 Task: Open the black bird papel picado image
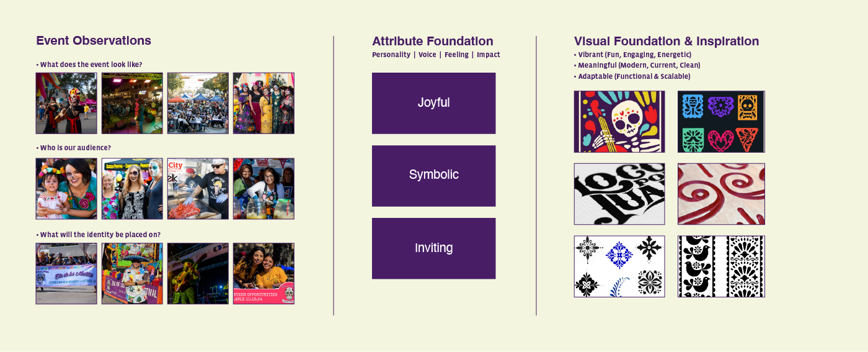point(721,266)
